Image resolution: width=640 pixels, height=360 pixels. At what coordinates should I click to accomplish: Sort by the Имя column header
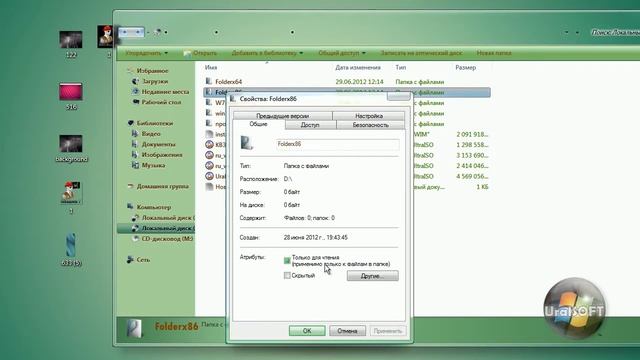pyautogui.click(x=211, y=67)
